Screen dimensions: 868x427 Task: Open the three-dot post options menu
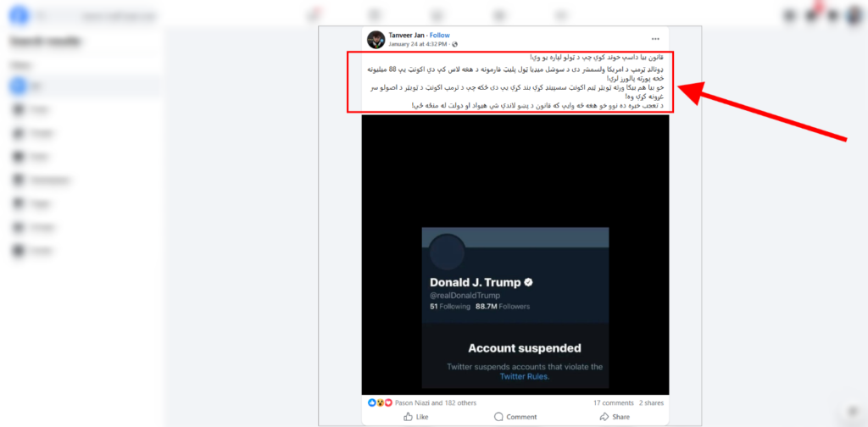click(655, 39)
